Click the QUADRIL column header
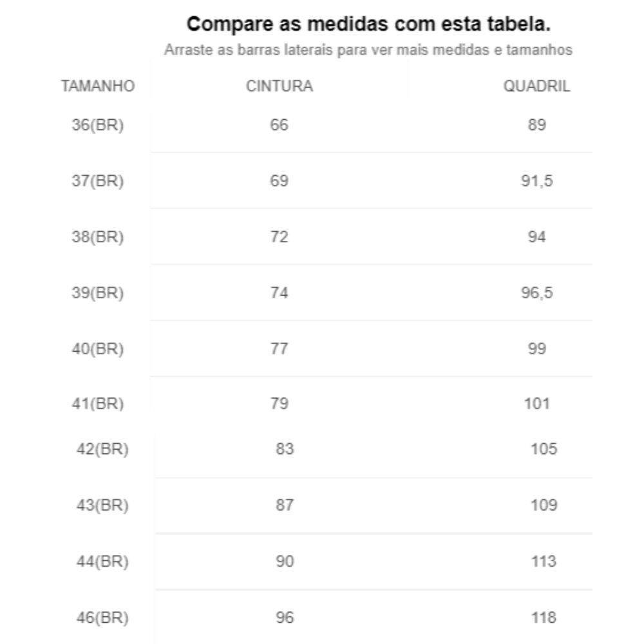Screen dimensions: 644x644 536,86
